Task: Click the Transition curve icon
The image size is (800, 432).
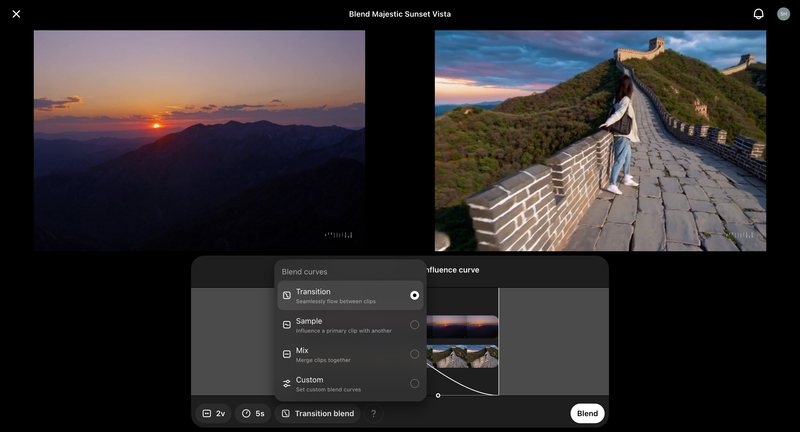Action: point(287,296)
